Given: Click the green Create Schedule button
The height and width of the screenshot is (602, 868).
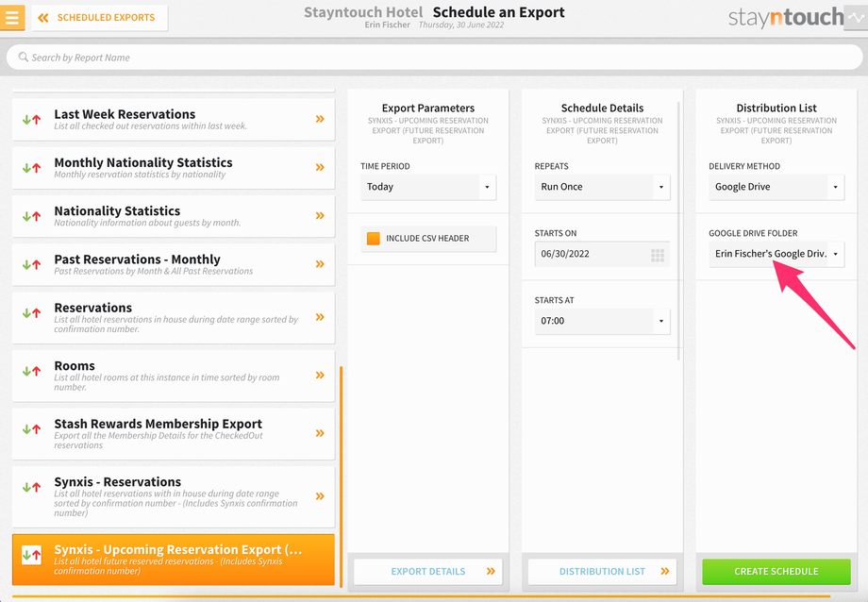Looking at the screenshot, I should pyautogui.click(x=776, y=572).
